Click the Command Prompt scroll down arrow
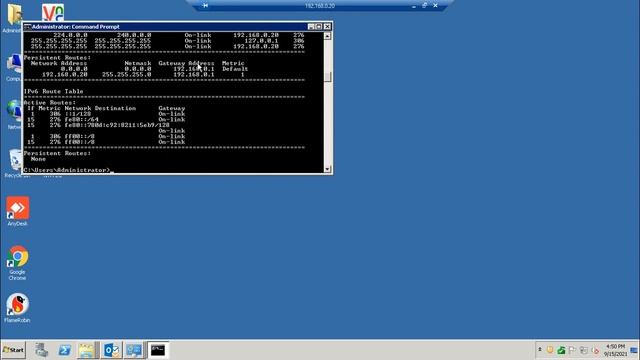Viewport: 640px width, 360px height. coord(327,169)
